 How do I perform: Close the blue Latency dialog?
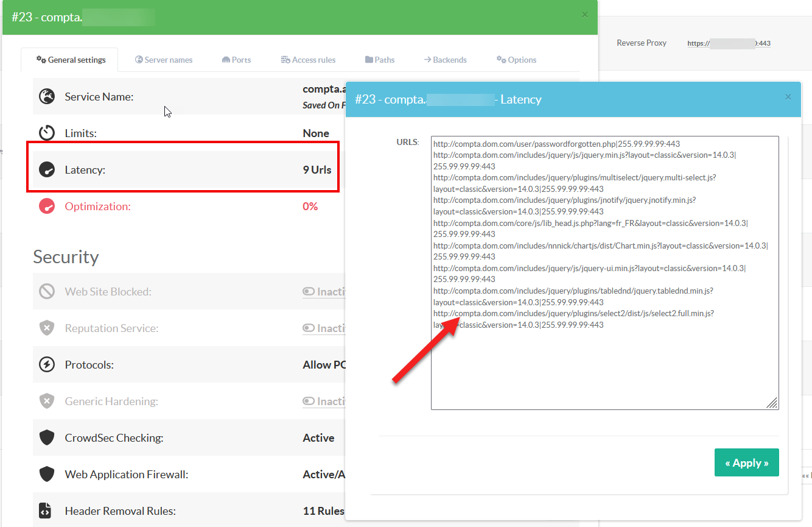788,97
